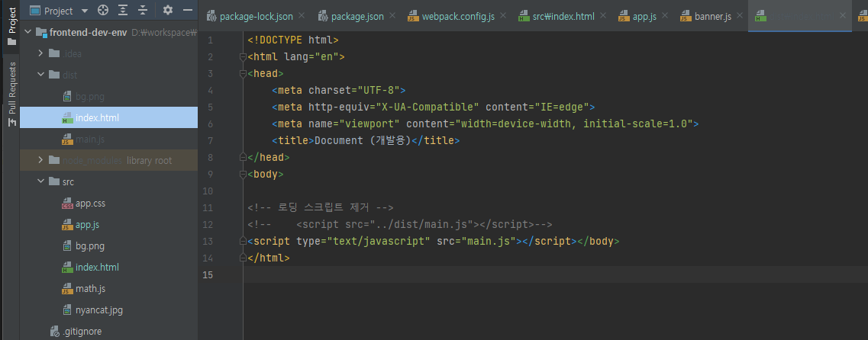This screenshot has width=868, height=340.
Task: Collapse the frontend-dev-env root folder
Action: pyautogui.click(x=29, y=32)
